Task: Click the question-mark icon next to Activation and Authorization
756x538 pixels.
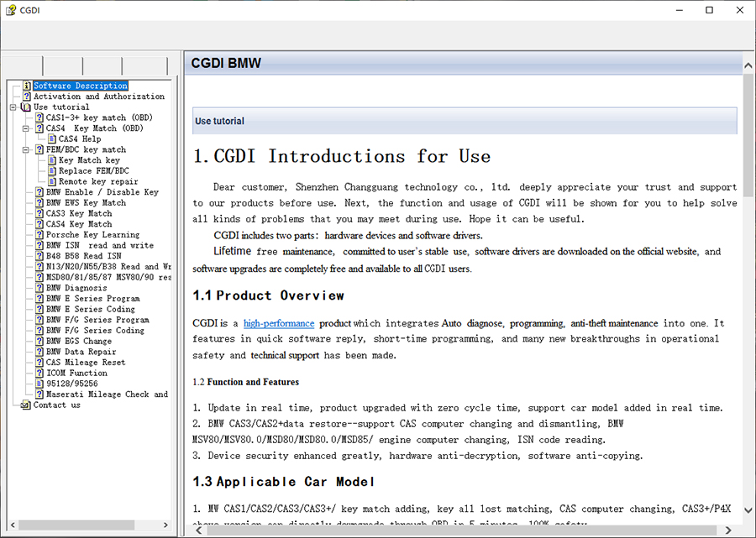Action: [27, 97]
